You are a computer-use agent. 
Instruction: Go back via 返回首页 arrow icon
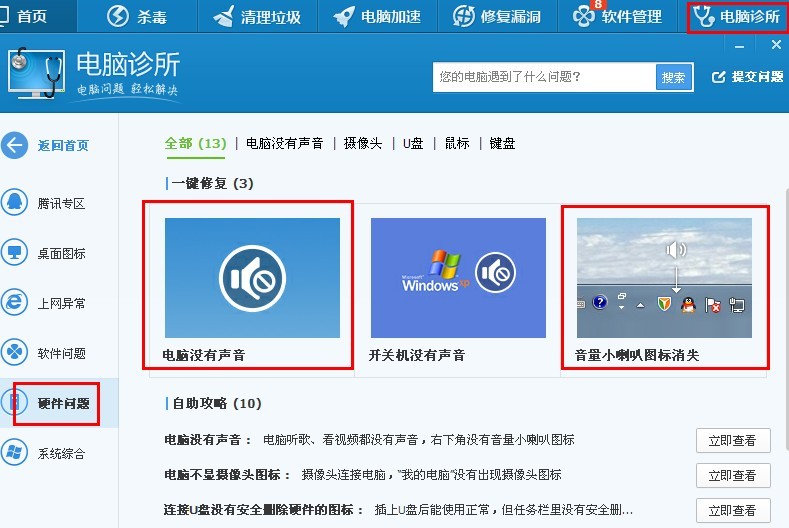tap(14, 145)
